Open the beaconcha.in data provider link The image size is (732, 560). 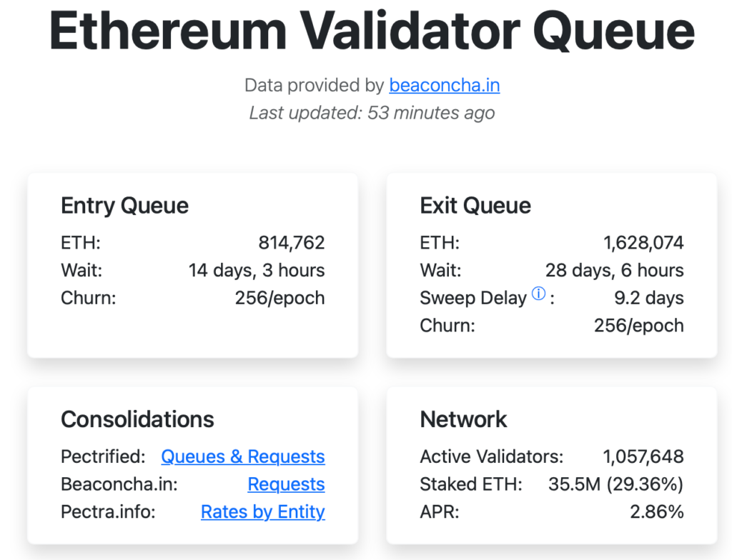click(x=444, y=85)
